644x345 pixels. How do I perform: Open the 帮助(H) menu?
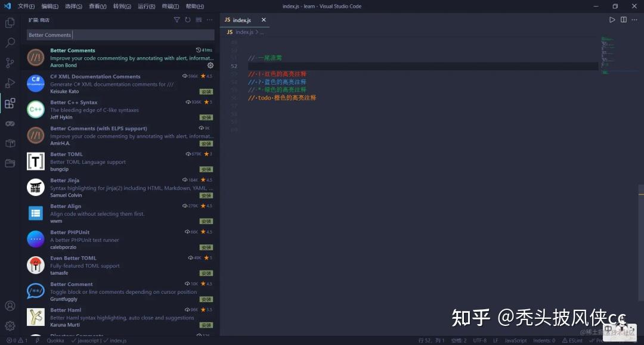[x=194, y=6]
